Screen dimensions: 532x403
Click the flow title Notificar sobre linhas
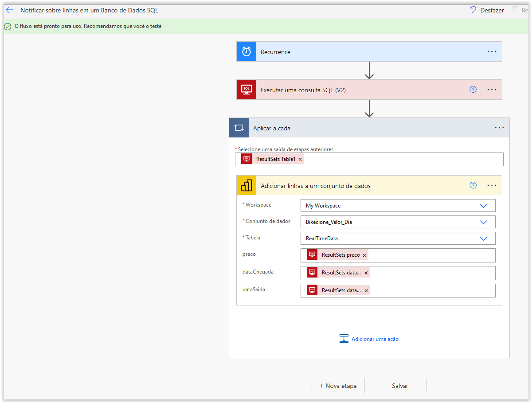coord(89,10)
